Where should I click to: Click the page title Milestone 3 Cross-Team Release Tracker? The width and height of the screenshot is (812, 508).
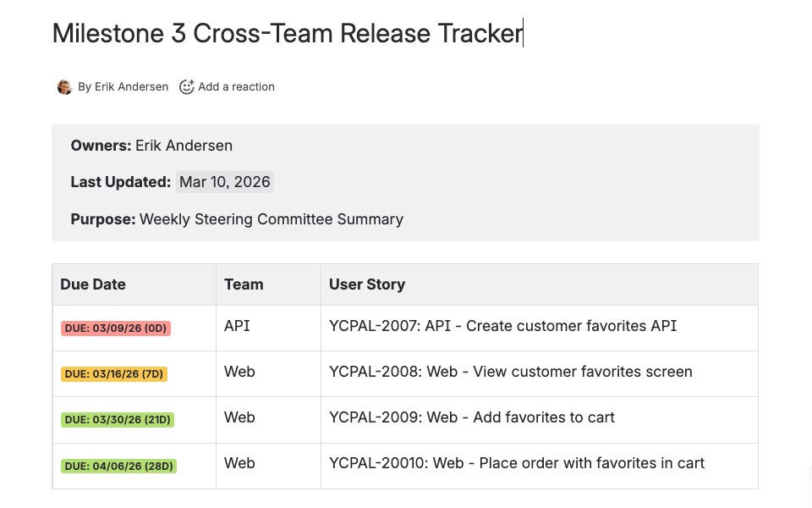click(288, 33)
